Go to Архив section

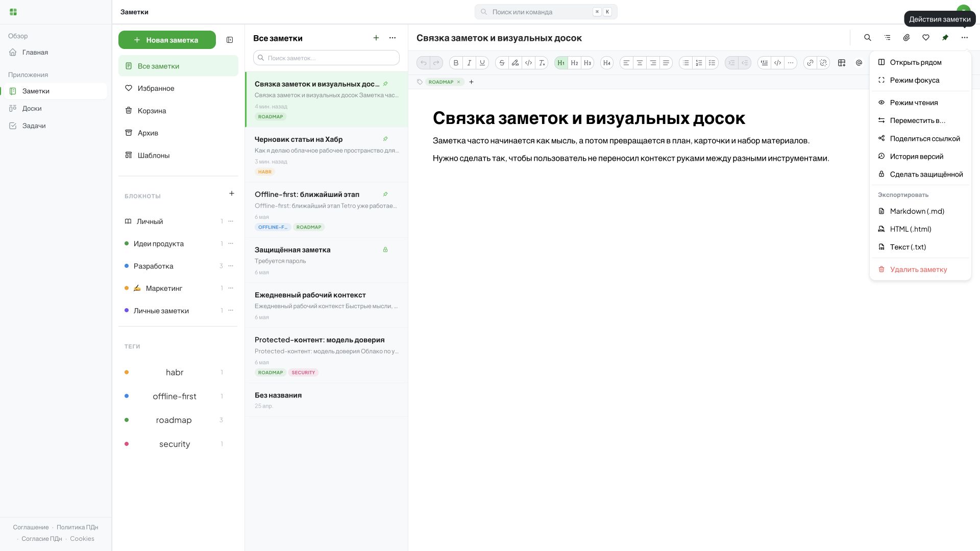[x=178, y=133]
